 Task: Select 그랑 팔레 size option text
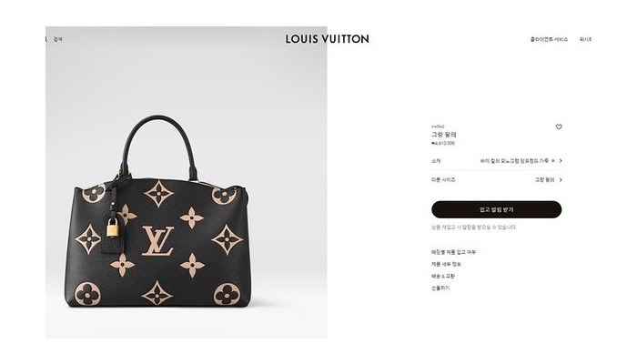click(545, 179)
